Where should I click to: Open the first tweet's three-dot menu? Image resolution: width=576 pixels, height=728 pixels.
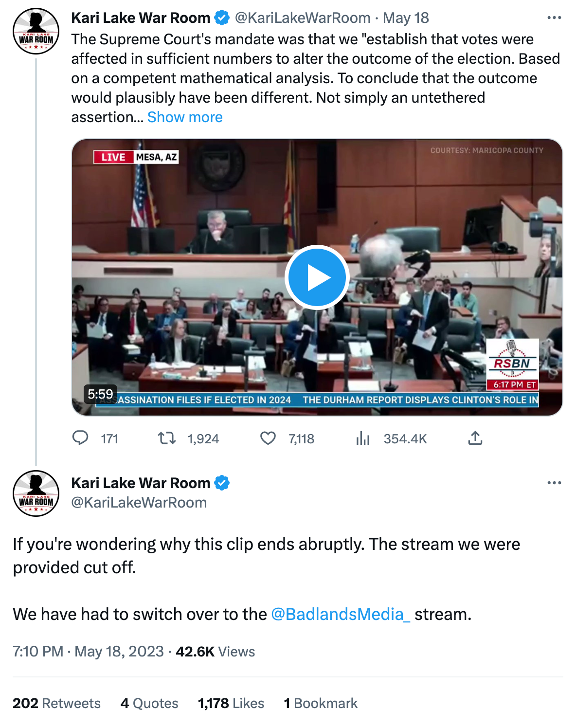pos(554,18)
